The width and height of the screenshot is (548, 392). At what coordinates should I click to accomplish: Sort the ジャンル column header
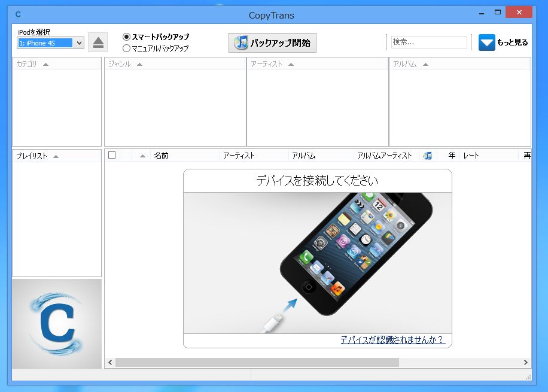(175, 64)
